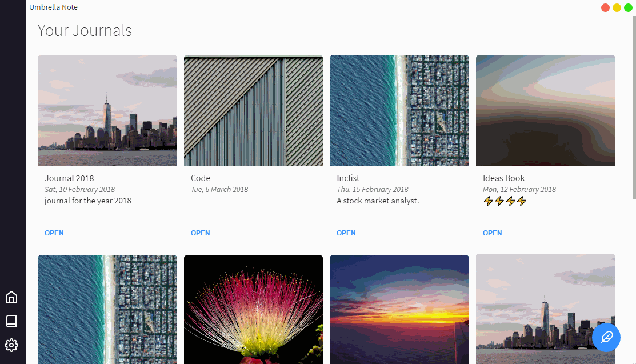Click the 'Ideas Book' journal title
The width and height of the screenshot is (636, 364).
tap(504, 178)
